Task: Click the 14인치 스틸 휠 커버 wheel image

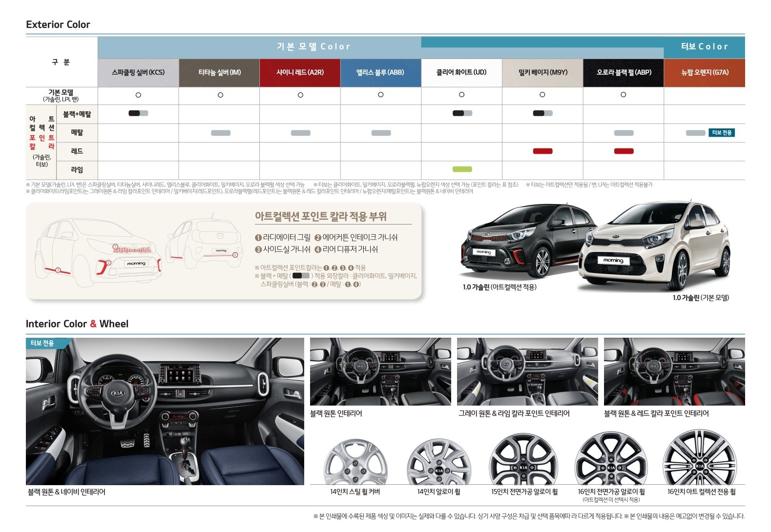Action: point(355,462)
